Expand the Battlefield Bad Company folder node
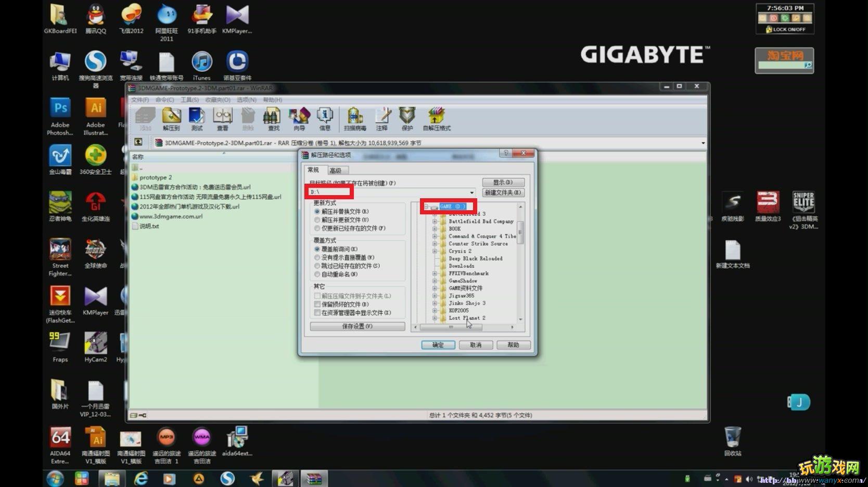This screenshot has width=868, height=487. [x=435, y=221]
